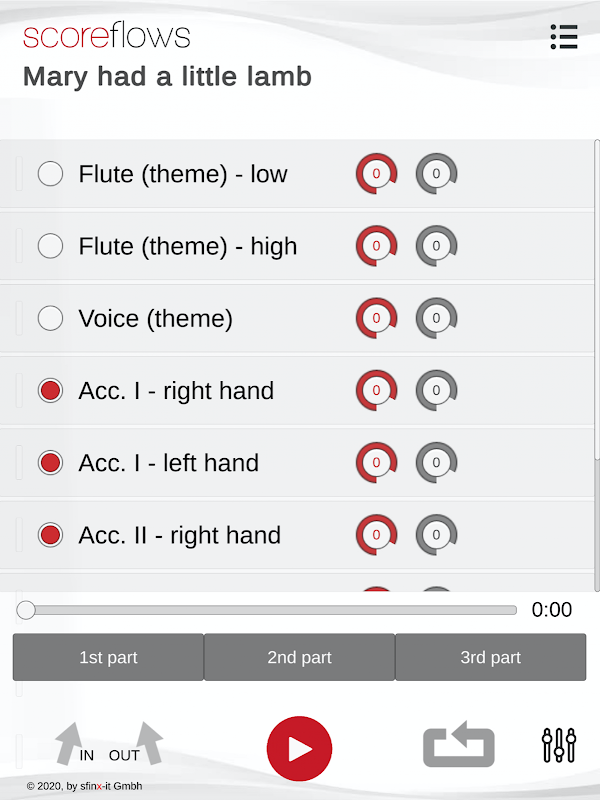The image size is (600, 800).
Task: Click the scoreflows logo
Action: (106, 37)
